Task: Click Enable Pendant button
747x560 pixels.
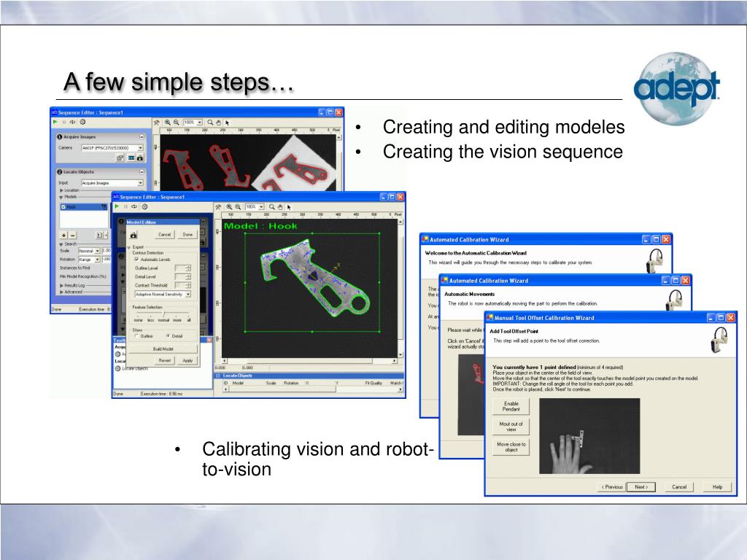Action: click(511, 406)
